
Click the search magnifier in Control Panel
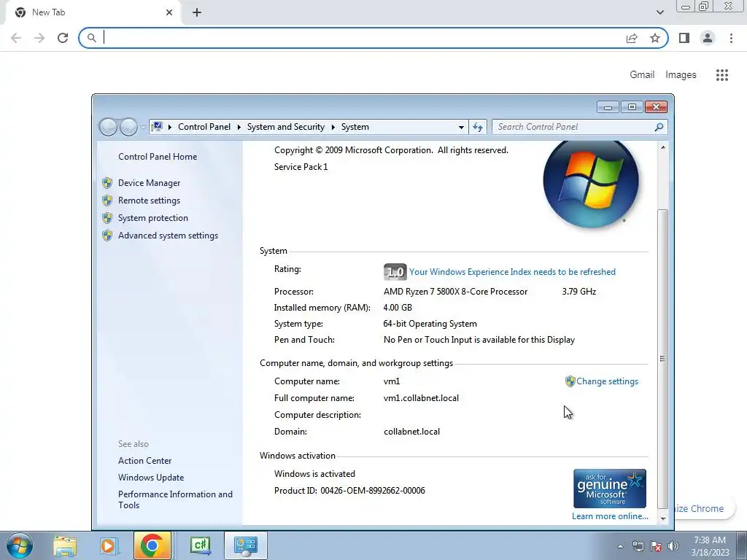tap(659, 127)
